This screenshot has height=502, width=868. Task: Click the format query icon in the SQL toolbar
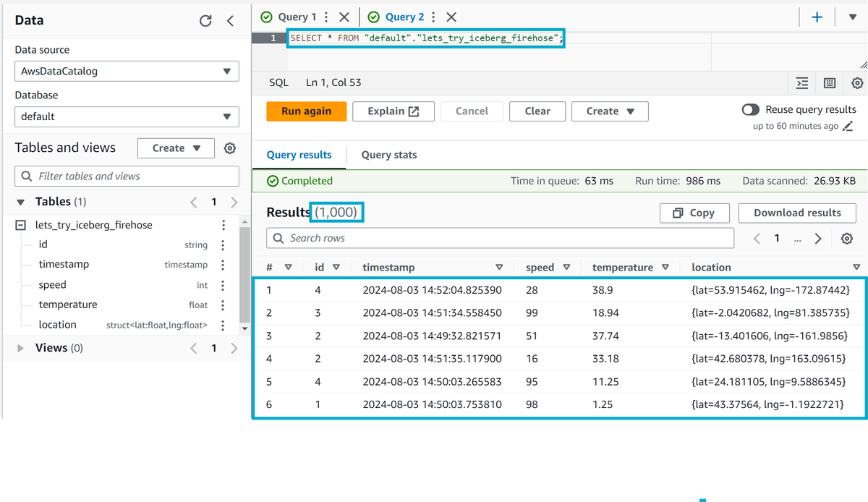(x=801, y=83)
